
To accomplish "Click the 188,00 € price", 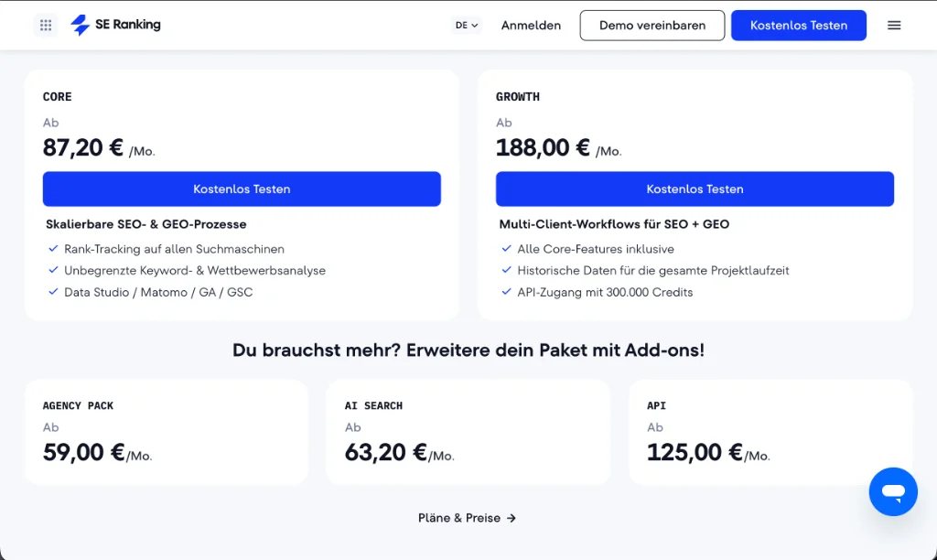I will coord(543,147).
